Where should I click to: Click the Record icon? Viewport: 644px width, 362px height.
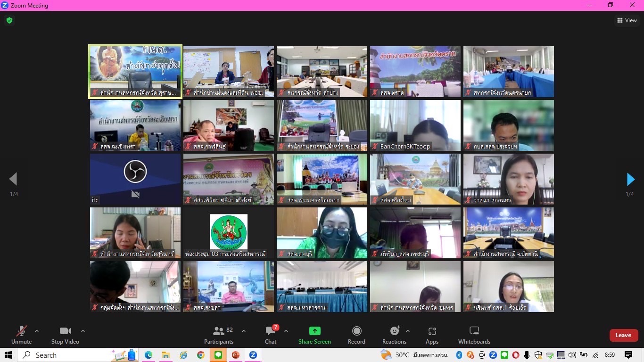(x=356, y=331)
